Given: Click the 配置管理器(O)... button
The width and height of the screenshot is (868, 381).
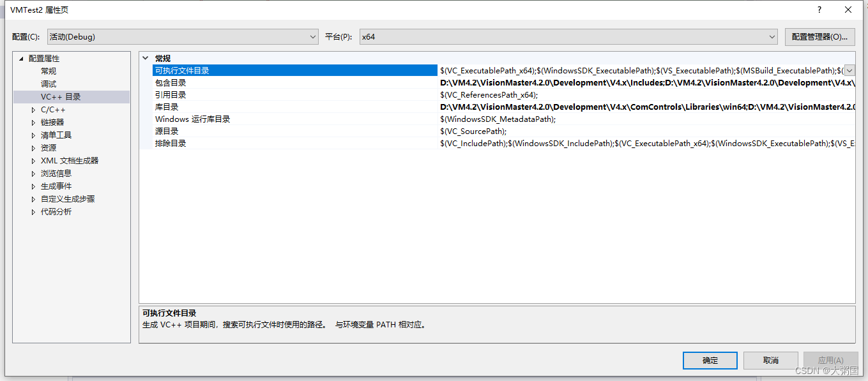Looking at the screenshot, I should pyautogui.click(x=819, y=37).
